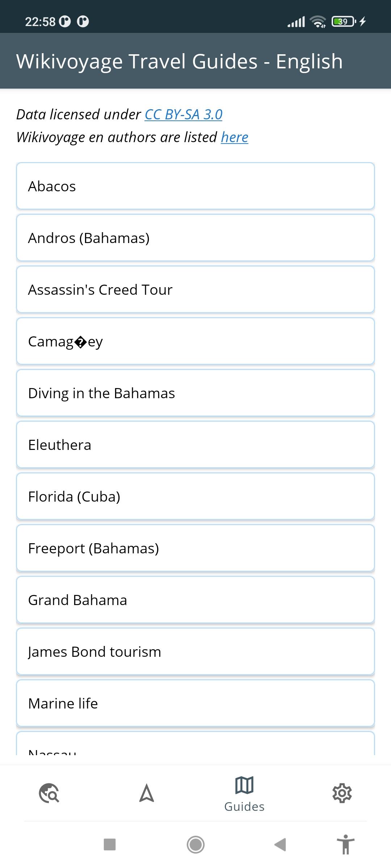Open the Abacos travel guide
The height and width of the screenshot is (868, 391).
click(x=195, y=186)
